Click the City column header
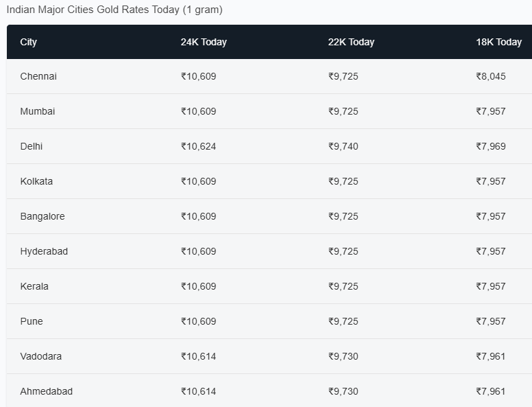 pyautogui.click(x=29, y=42)
